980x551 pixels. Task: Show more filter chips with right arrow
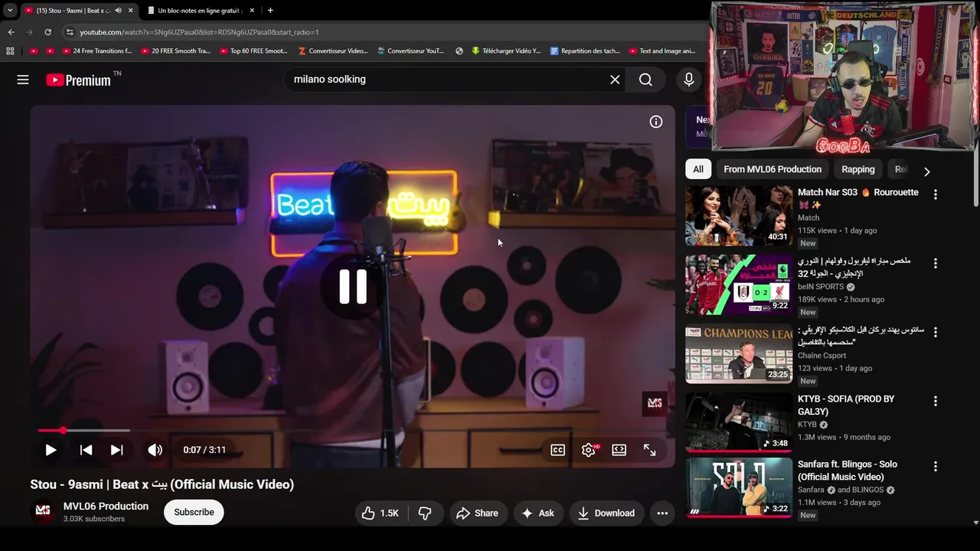click(x=926, y=171)
